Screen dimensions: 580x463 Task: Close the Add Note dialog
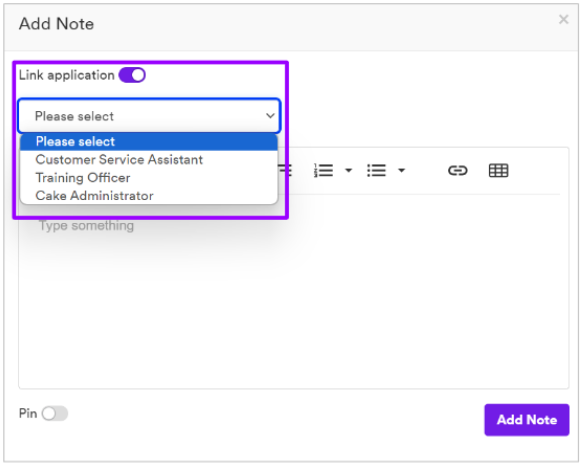pyautogui.click(x=563, y=19)
